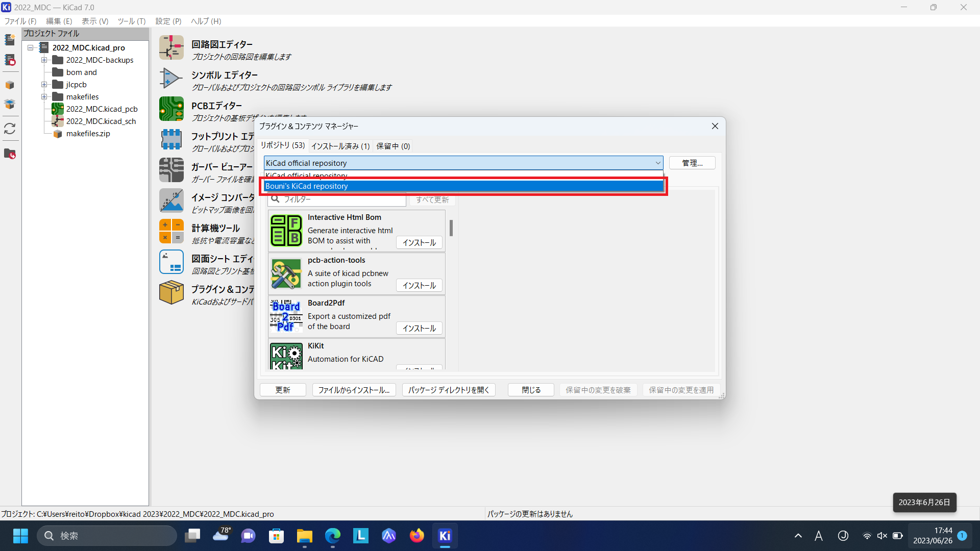Collapse the 2022_MDC.kicad_pro tree root
The width and height of the screenshot is (980, 551).
31,48
